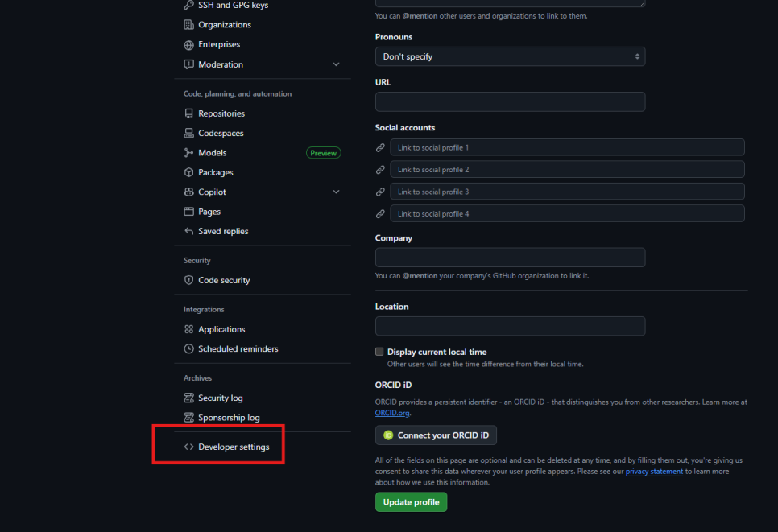Click Link to social profile 1 field

pyautogui.click(x=567, y=148)
